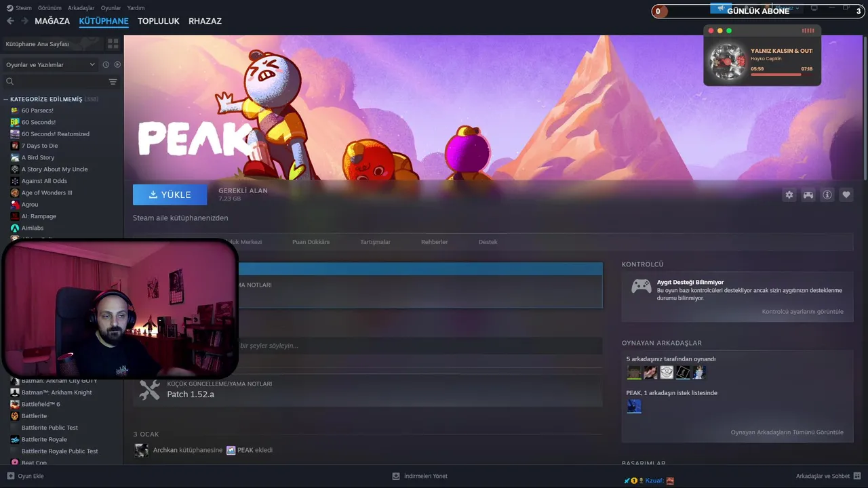Screen dimensions: 868x488
Task: Open the Yardım menu
Action: [136, 8]
